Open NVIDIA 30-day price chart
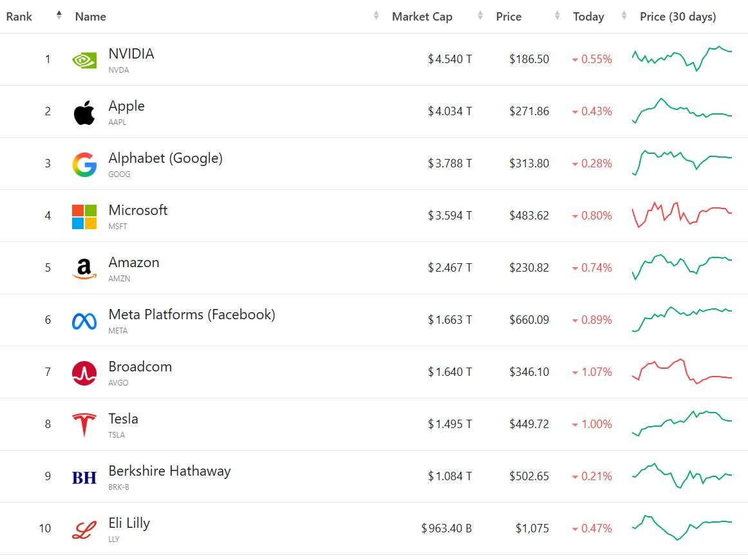Screen dimensions: 748x560 [682, 59]
